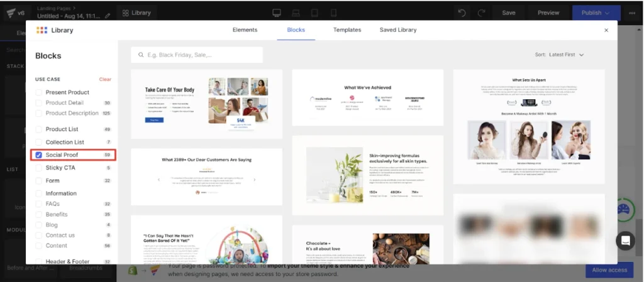The width and height of the screenshot is (644, 282).
Task: Open the Saved Library tab
Action: (398, 30)
